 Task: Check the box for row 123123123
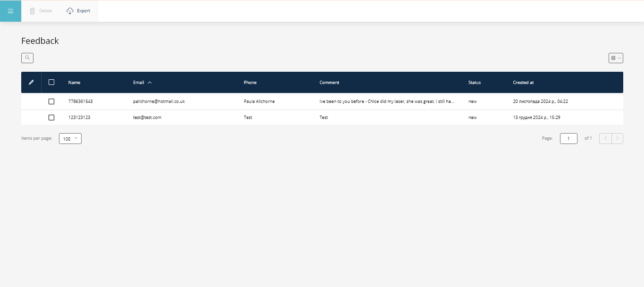pos(51,118)
